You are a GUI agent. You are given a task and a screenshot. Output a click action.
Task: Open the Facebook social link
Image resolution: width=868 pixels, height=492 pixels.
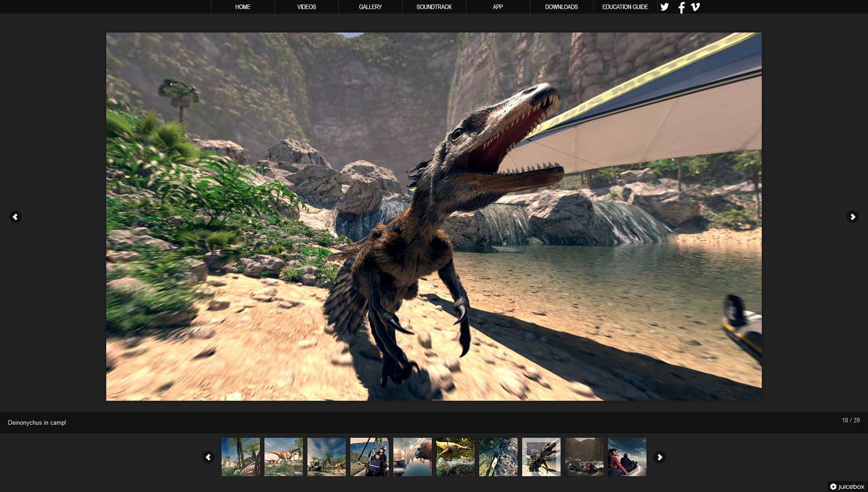681,7
